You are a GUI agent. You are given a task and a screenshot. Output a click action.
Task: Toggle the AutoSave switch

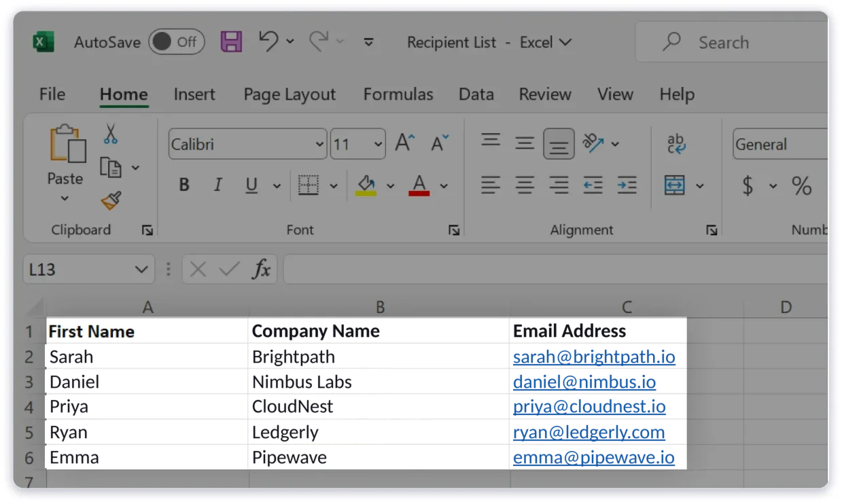click(177, 42)
